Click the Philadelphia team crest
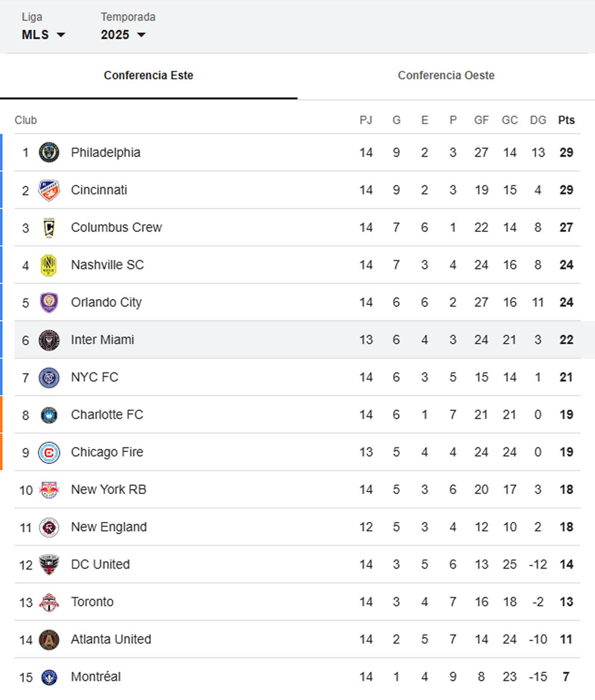The image size is (595, 700). 50,152
